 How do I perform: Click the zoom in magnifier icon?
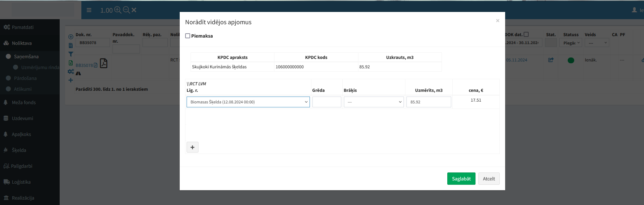tap(118, 10)
